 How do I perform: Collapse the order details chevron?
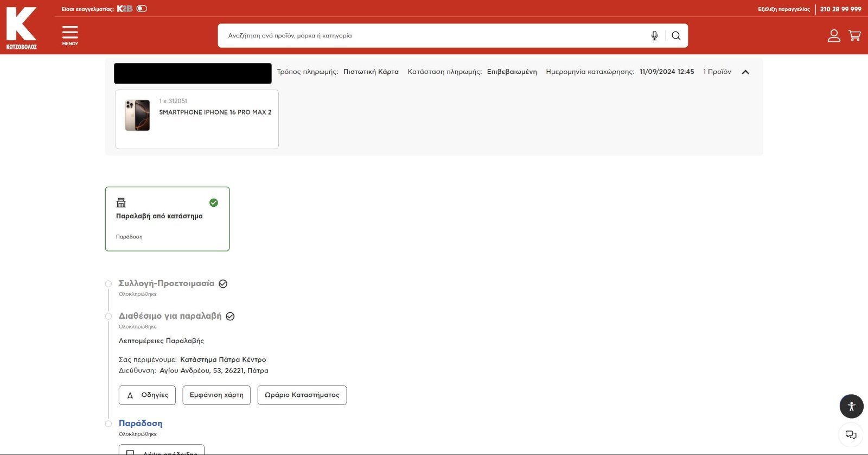[745, 72]
